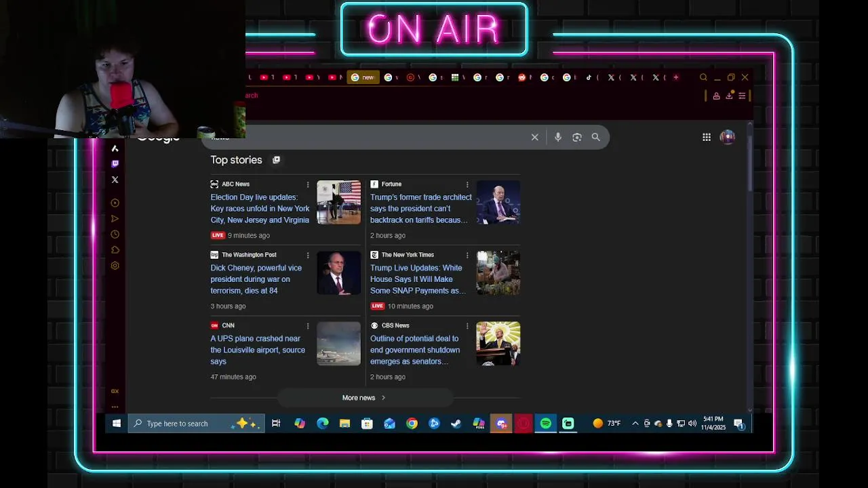This screenshot has width=868, height=488.
Task: Open Spotify from the taskbar
Action: click(546, 424)
